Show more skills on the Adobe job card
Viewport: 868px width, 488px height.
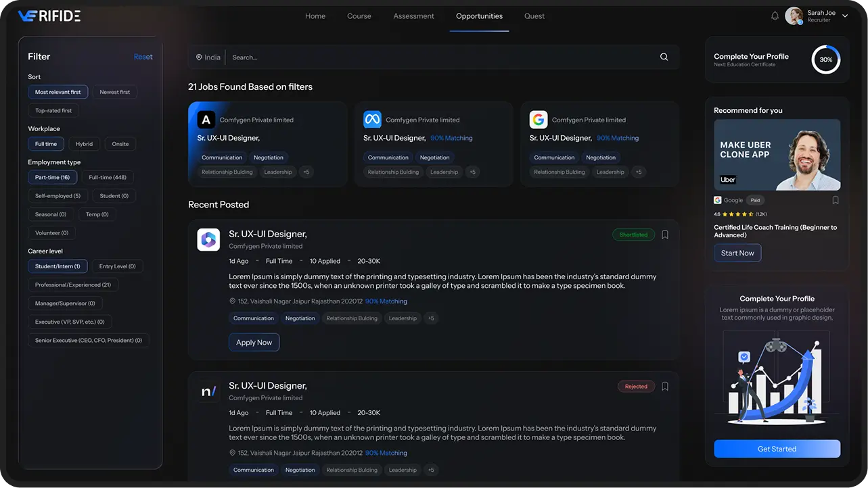click(x=306, y=172)
